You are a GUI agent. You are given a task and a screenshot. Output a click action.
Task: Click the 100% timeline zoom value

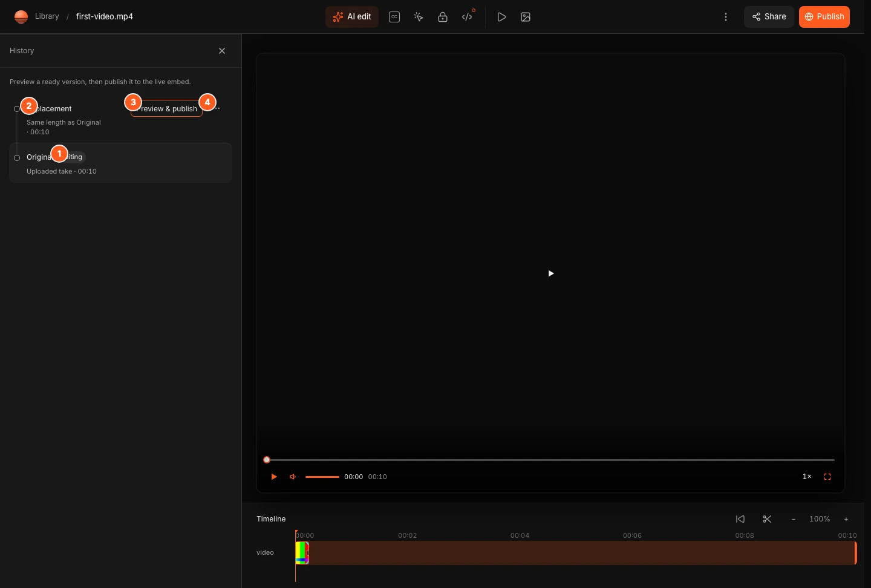pyautogui.click(x=820, y=519)
